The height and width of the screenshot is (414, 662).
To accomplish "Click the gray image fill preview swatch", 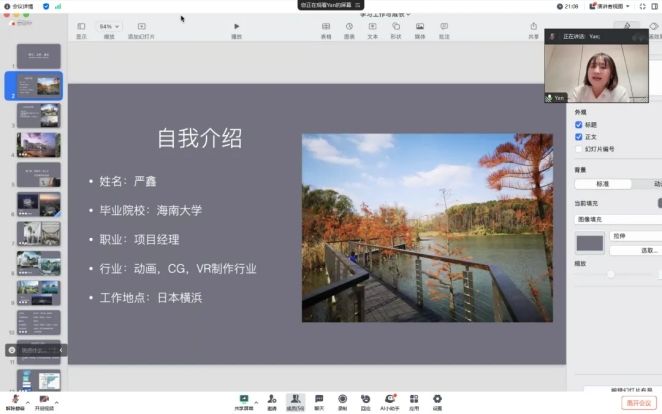I will point(590,243).
